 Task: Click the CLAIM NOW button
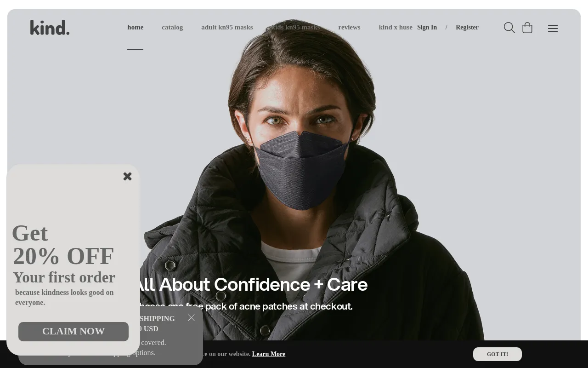point(73,332)
